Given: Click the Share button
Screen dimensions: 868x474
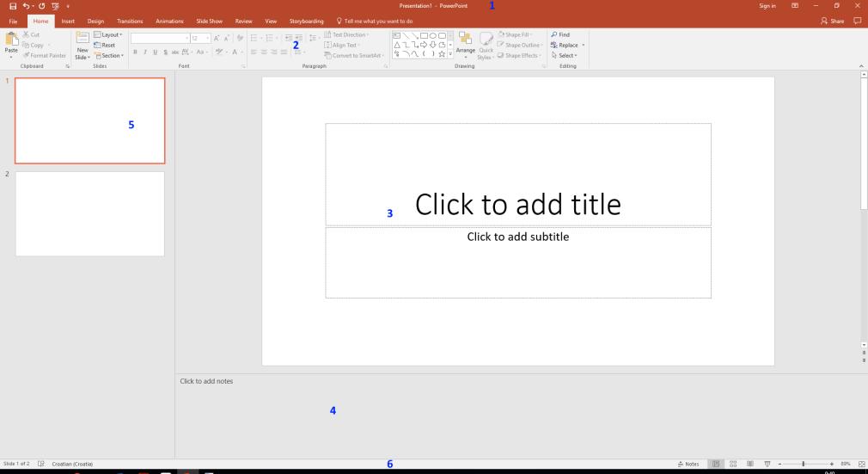Looking at the screenshot, I should tap(833, 21).
